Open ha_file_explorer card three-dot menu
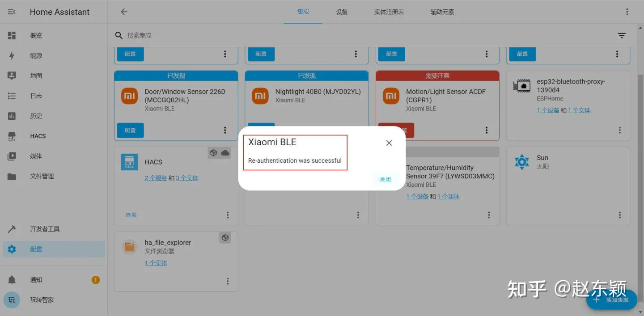This screenshot has width=644, height=316. (x=228, y=281)
